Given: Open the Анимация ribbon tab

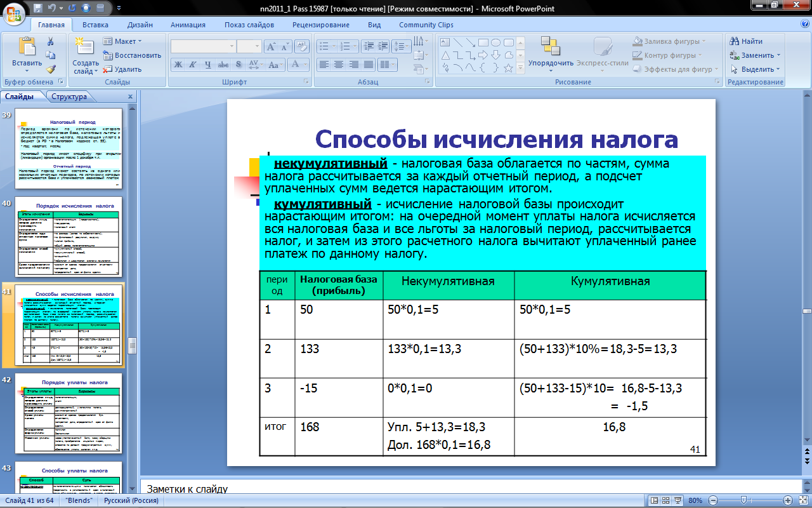Looking at the screenshot, I should tap(188, 25).
